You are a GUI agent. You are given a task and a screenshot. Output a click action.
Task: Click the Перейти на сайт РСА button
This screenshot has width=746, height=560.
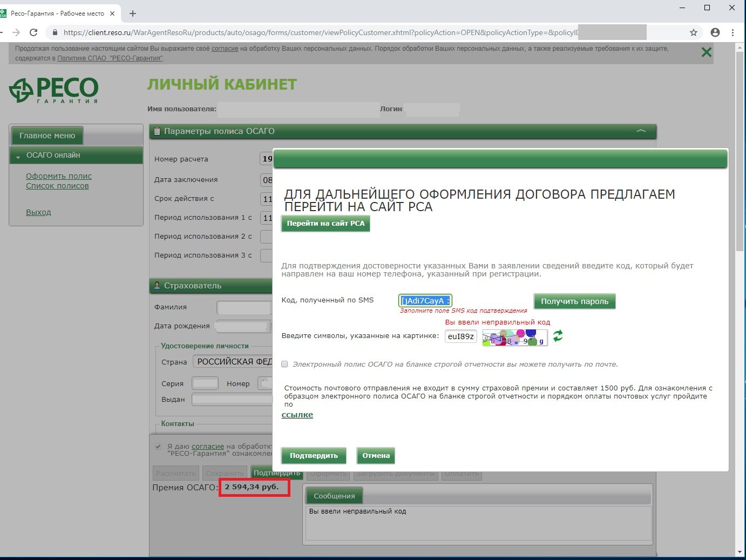pyautogui.click(x=325, y=223)
